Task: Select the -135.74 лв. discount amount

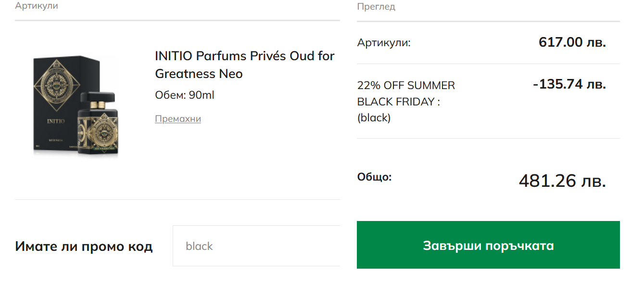Action: click(569, 85)
